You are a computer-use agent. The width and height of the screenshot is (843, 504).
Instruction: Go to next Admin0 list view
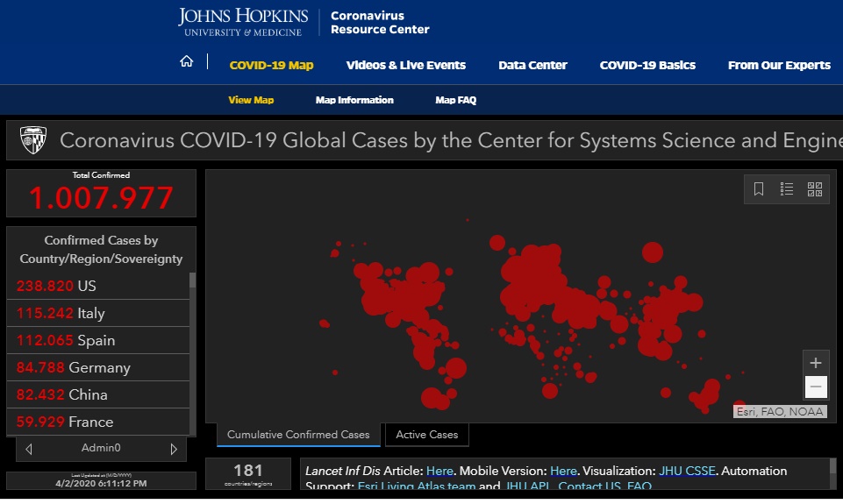coord(173,449)
